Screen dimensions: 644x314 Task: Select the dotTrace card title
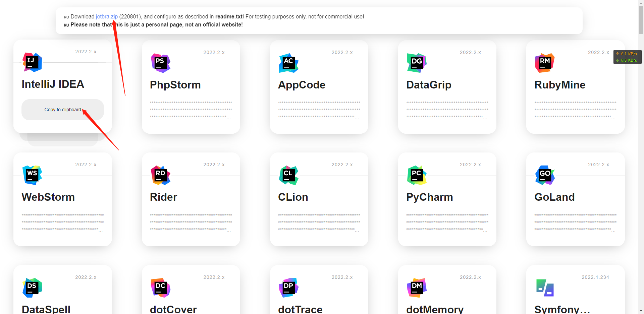click(x=300, y=309)
